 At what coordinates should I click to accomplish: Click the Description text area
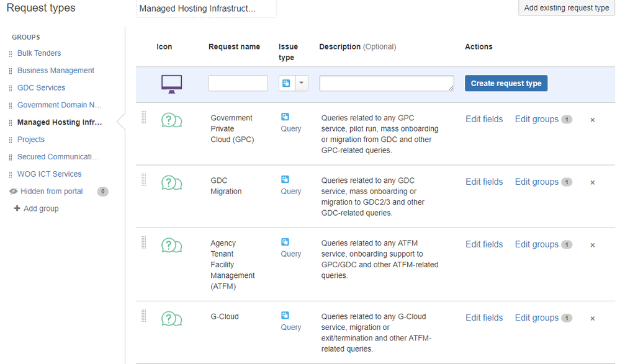[386, 83]
